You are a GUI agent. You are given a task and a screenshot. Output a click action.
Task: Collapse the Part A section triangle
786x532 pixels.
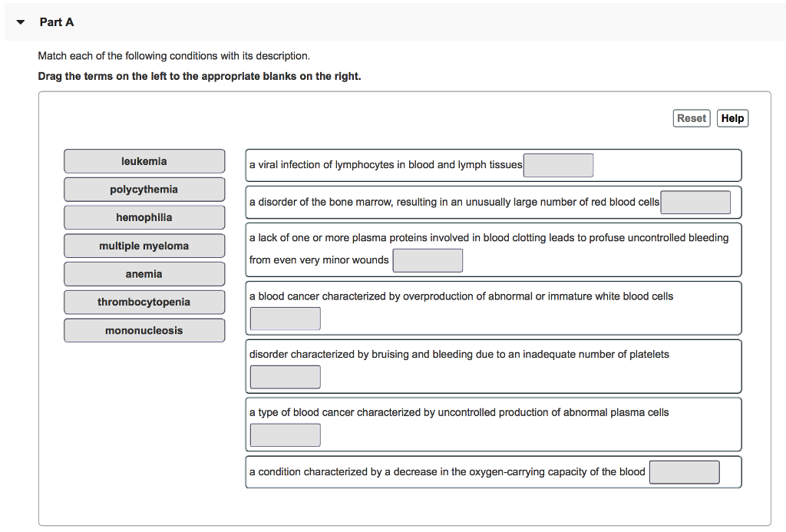pos(19,22)
